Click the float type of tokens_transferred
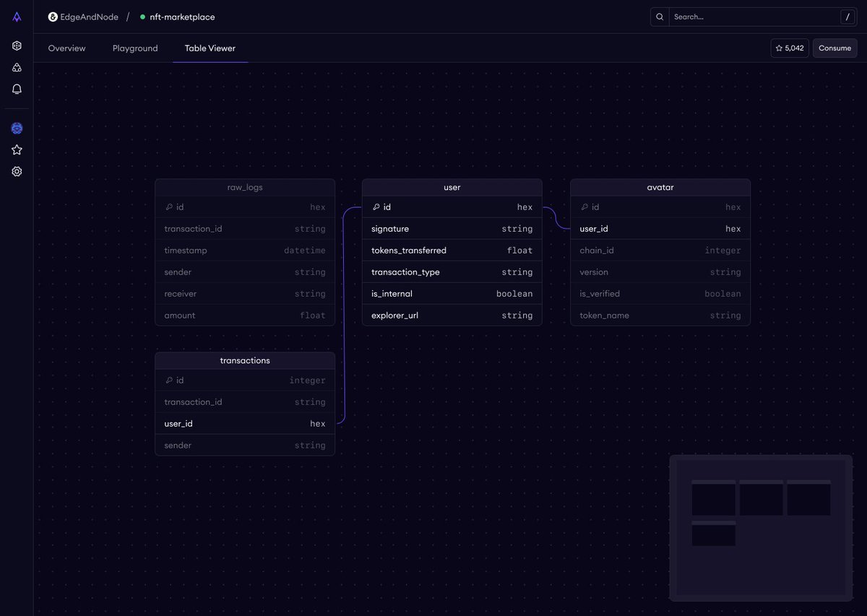Screen dimensions: 867x616 pos(519,251)
